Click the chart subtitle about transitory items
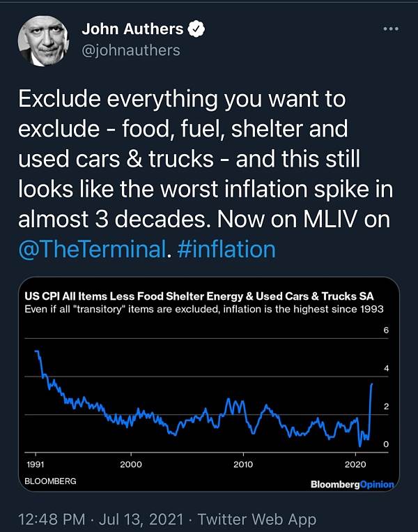Viewport: 418px width, 532px height. pyautogui.click(x=204, y=309)
